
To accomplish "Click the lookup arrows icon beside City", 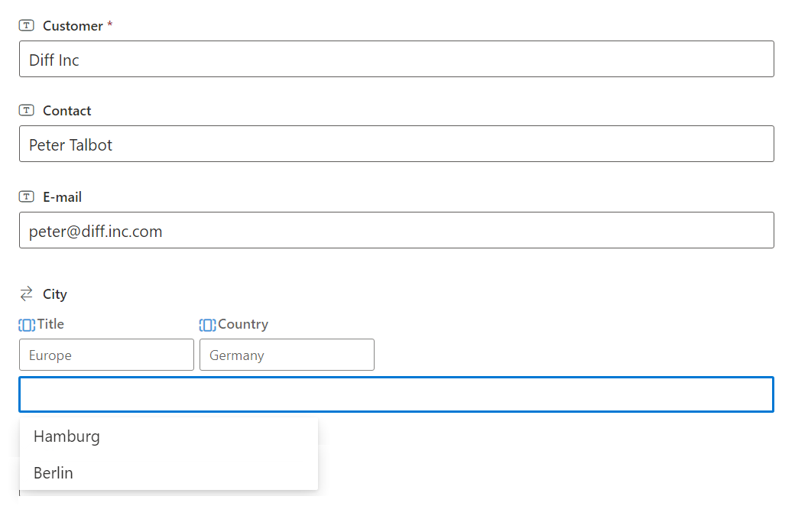I will (27, 294).
